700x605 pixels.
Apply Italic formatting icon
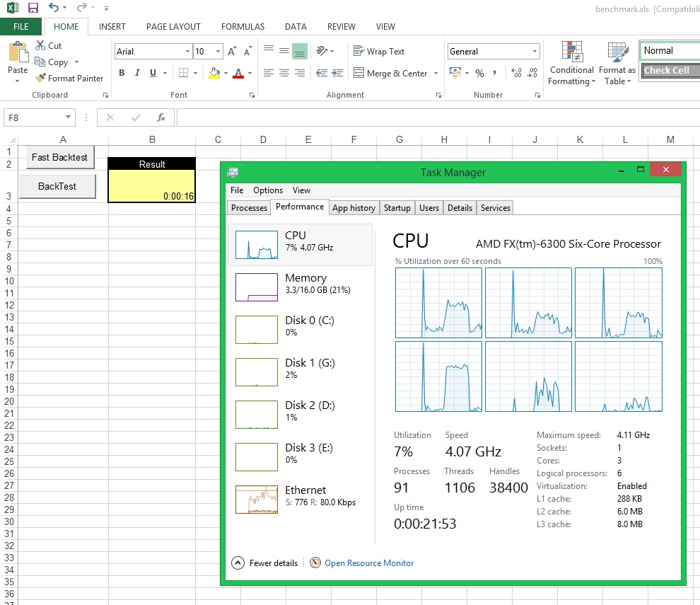pyautogui.click(x=137, y=73)
